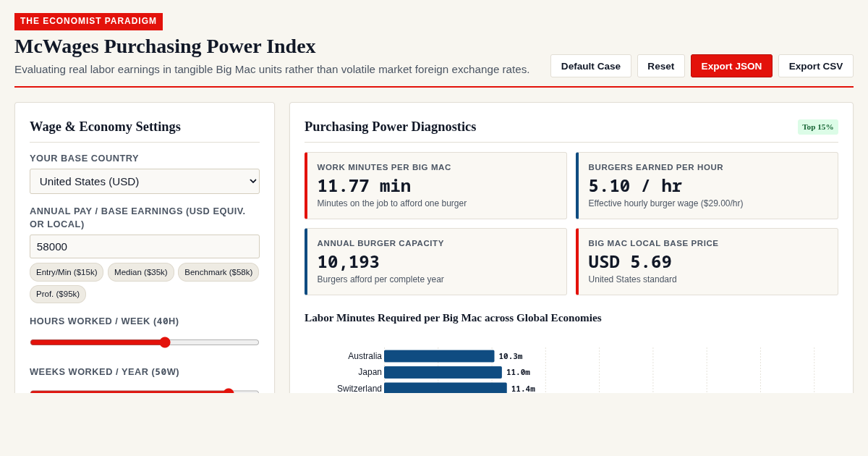Open the base country dropdown
The image size is (868, 456).
(145, 181)
